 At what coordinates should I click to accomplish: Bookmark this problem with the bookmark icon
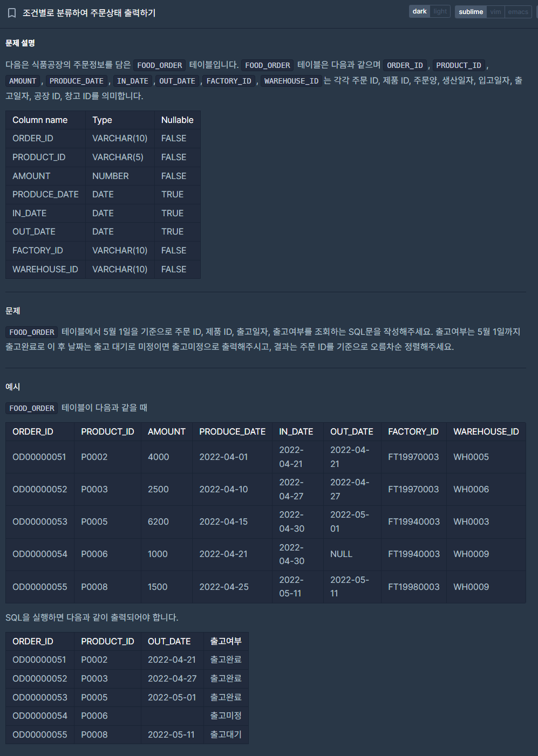(11, 13)
